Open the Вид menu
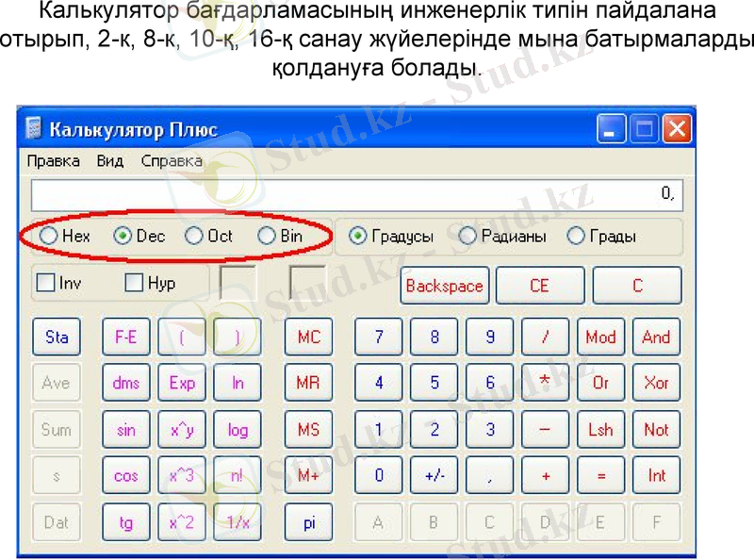Image resolution: width=754 pixels, height=560 pixels. coord(110,161)
